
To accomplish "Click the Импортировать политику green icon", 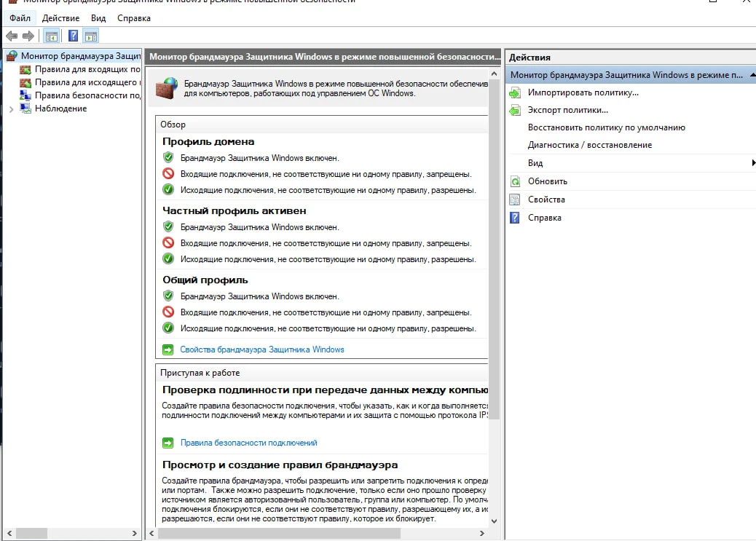I will (515, 92).
